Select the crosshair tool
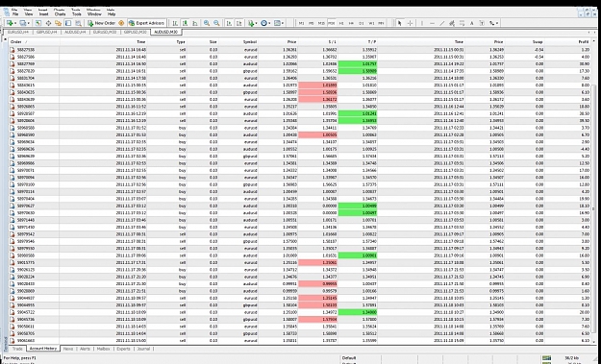This screenshot has height=364, width=601. 410,23
